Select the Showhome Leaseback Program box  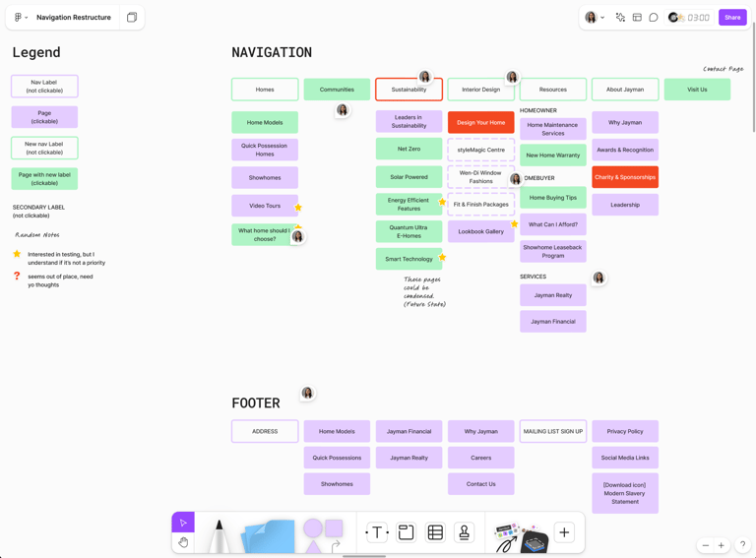click(553, 252)
